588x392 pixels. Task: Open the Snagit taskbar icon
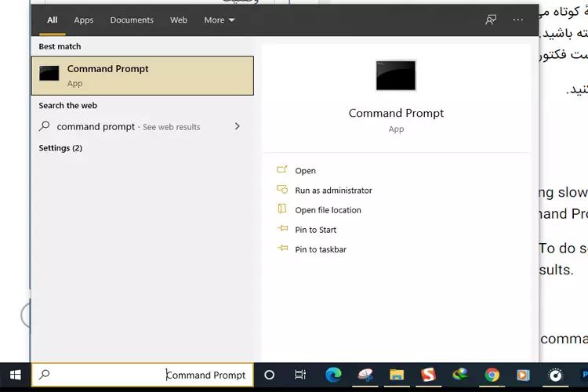point(428,375)
